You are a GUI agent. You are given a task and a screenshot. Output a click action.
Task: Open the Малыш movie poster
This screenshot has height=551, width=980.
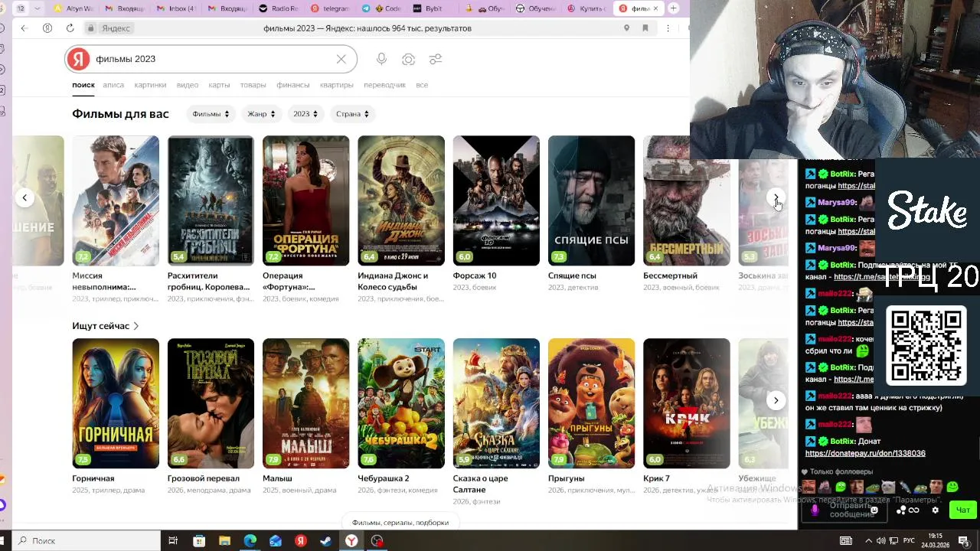pyautogui.click(x=305, y=403)
